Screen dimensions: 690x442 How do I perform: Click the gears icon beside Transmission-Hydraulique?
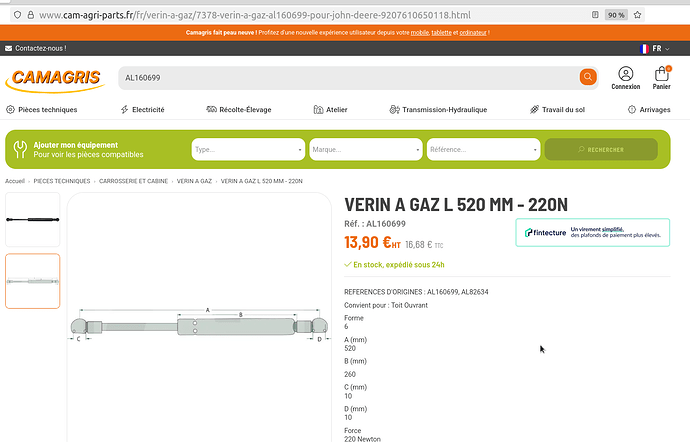394,110
